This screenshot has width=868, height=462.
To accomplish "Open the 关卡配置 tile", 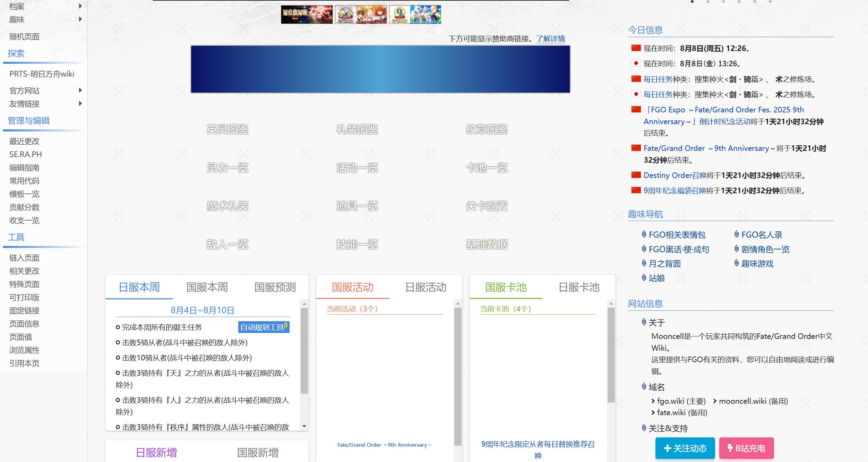I will (487, 206).
